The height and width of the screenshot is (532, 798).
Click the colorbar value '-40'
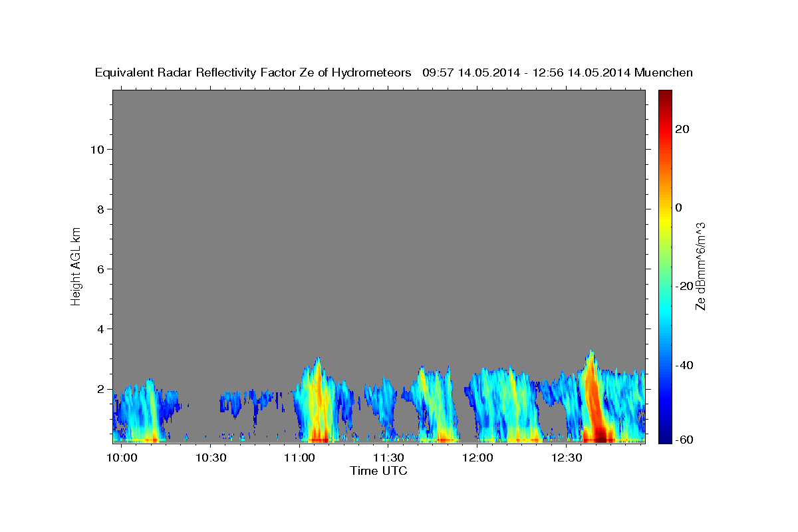(x=684, y=365)
